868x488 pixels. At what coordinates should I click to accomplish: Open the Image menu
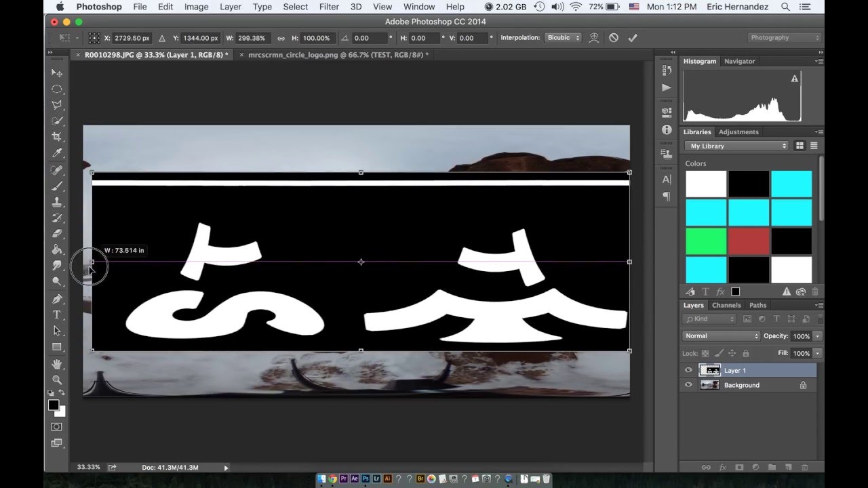[x=197, y=7]
